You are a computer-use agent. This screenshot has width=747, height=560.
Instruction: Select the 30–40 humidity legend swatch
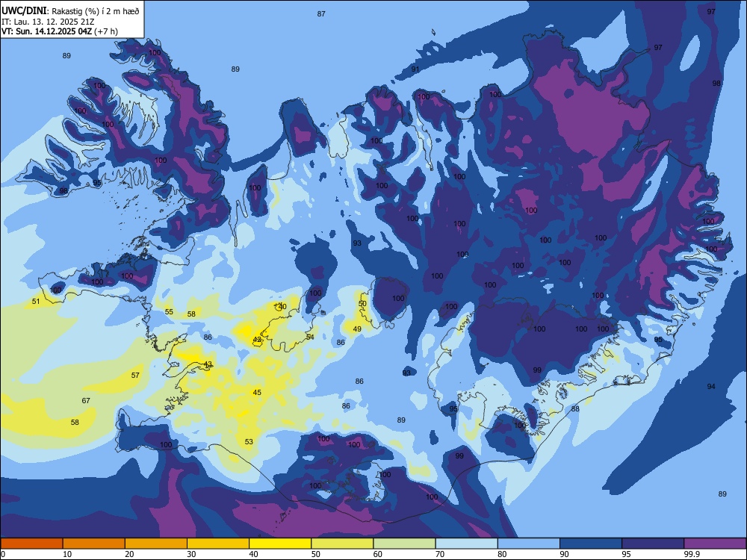click(x=218, y=544)
